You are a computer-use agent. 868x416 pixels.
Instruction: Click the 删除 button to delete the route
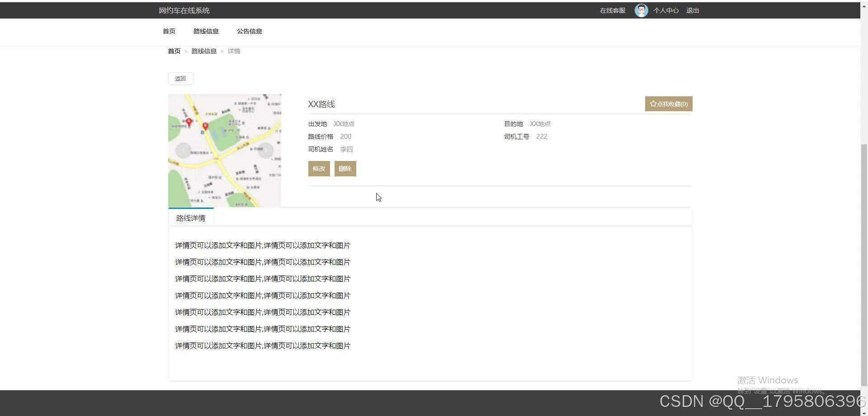pos(345,168)
